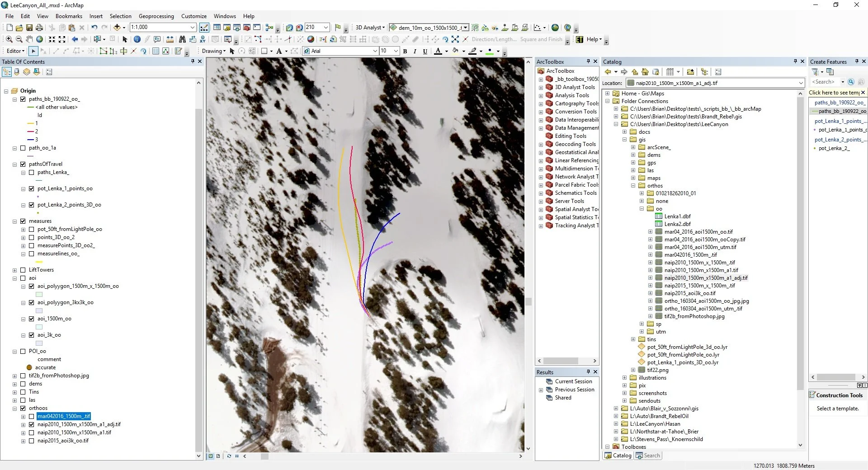The image size is (868, 470).
Task: Expand the dems folder in Catalog
Action: pos(633,155)
